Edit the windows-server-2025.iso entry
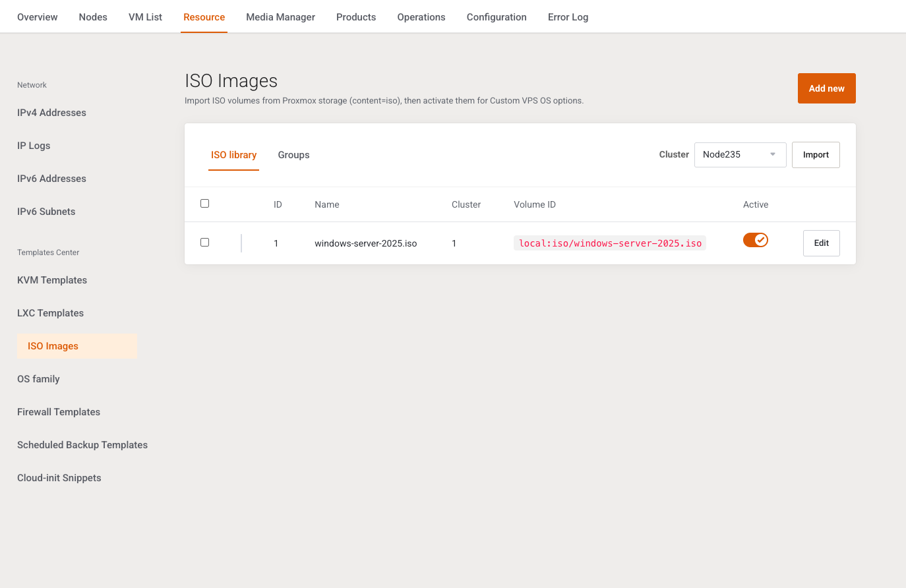 pyautogui.click(x=822, y=243)
